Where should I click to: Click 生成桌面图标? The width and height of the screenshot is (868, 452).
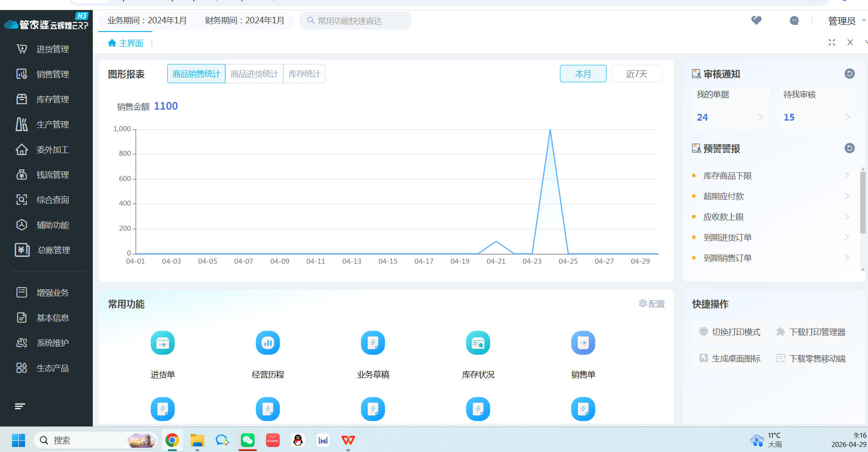click(x=730, y=358)
